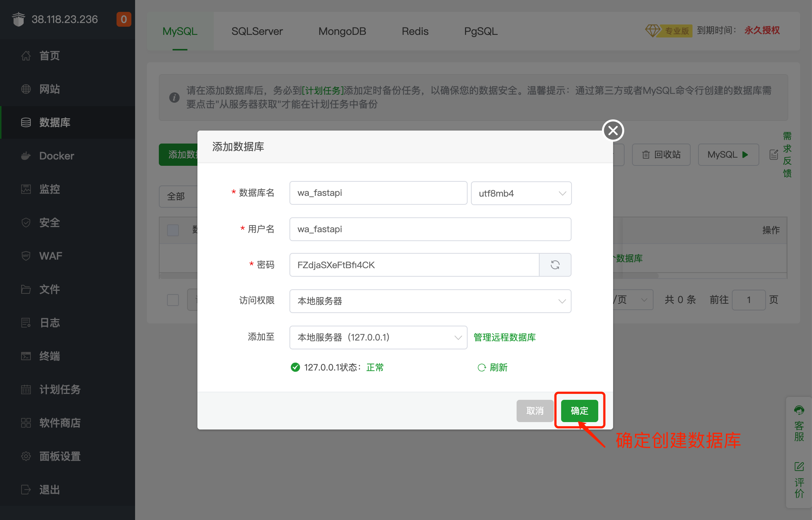Open the 访问权限 本地服务器 dropdown
The height and width of the screenshot is (520, 812).
[430, 301]
